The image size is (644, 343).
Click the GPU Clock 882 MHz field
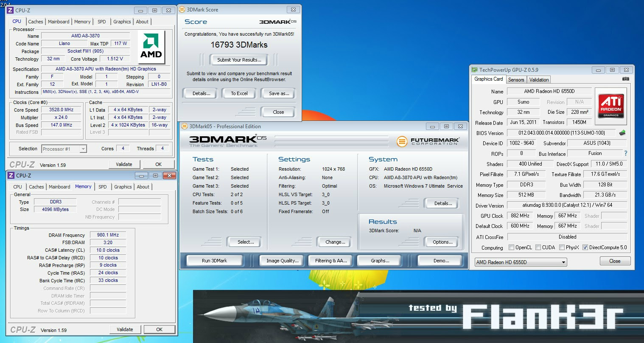pos(520,216)
